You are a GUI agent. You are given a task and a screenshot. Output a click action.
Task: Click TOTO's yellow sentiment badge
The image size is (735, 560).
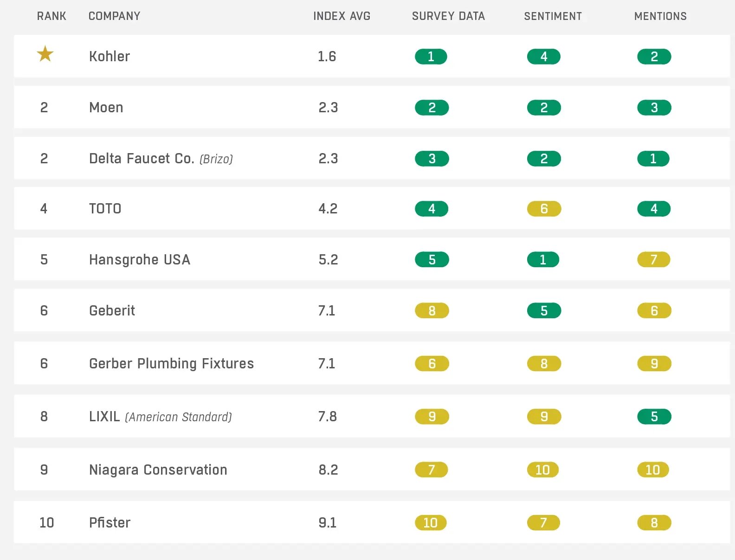click(x=544, y=209)
